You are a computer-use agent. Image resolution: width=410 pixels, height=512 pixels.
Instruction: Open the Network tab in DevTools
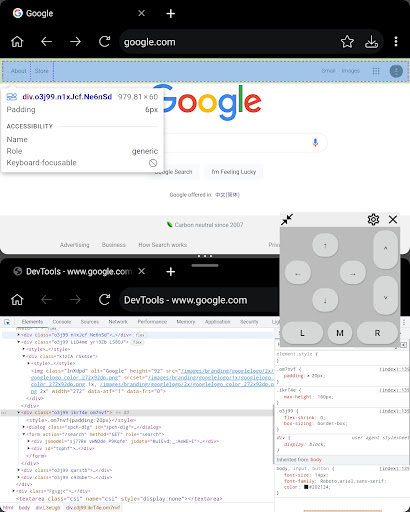tap(118, 322)
